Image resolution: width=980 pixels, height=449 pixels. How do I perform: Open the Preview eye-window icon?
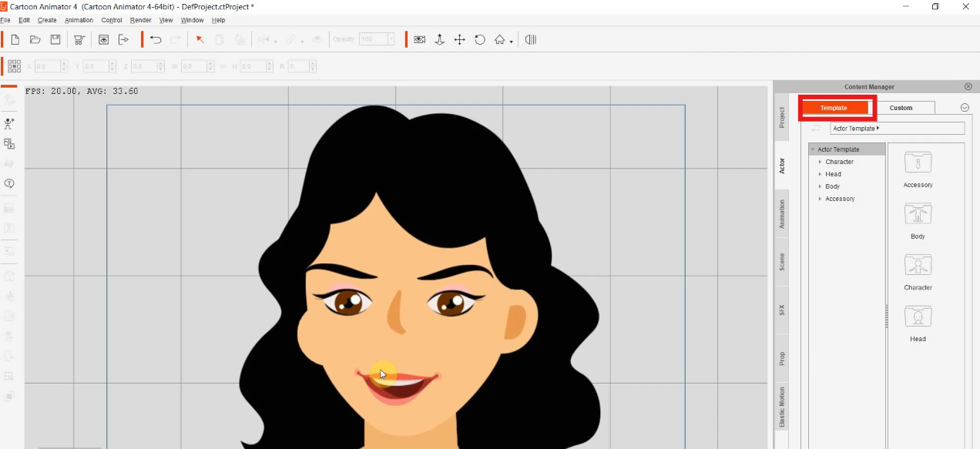tap(103, 39)
